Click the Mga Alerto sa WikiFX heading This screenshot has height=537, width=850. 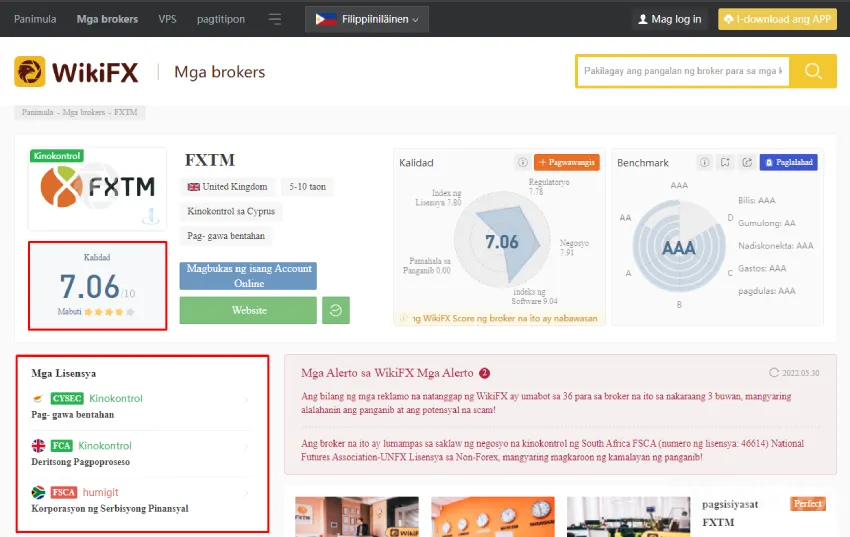(387, 373)
